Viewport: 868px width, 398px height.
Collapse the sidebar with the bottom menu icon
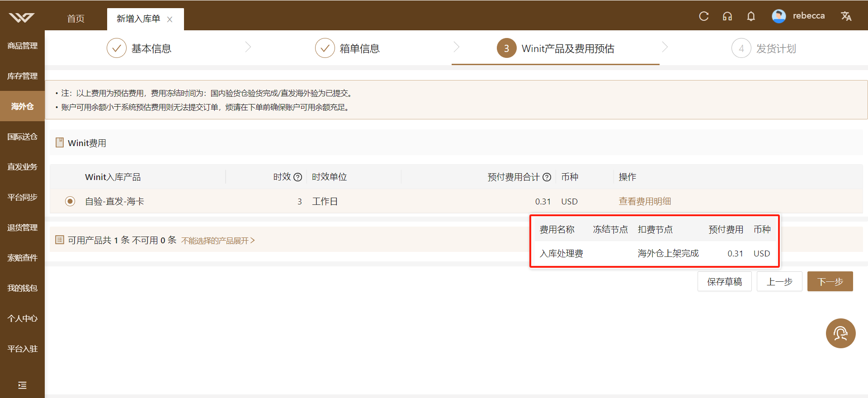click(x=22, y=385)
